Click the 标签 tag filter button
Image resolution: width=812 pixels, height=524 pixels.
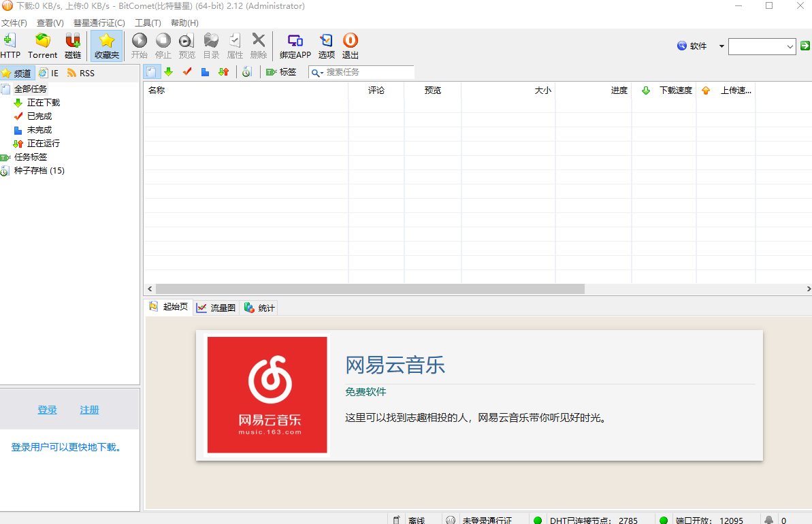click(x=281, y=72)
